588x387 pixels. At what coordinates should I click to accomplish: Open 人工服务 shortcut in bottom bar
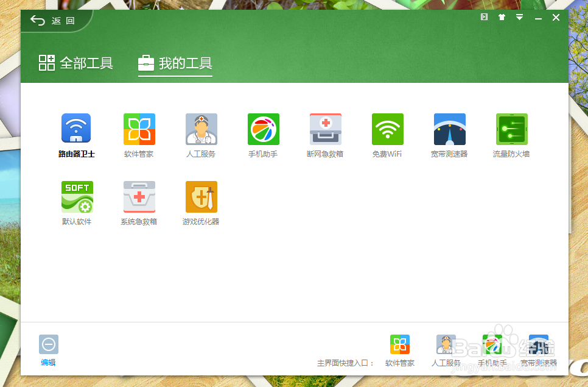click(446, 344)
